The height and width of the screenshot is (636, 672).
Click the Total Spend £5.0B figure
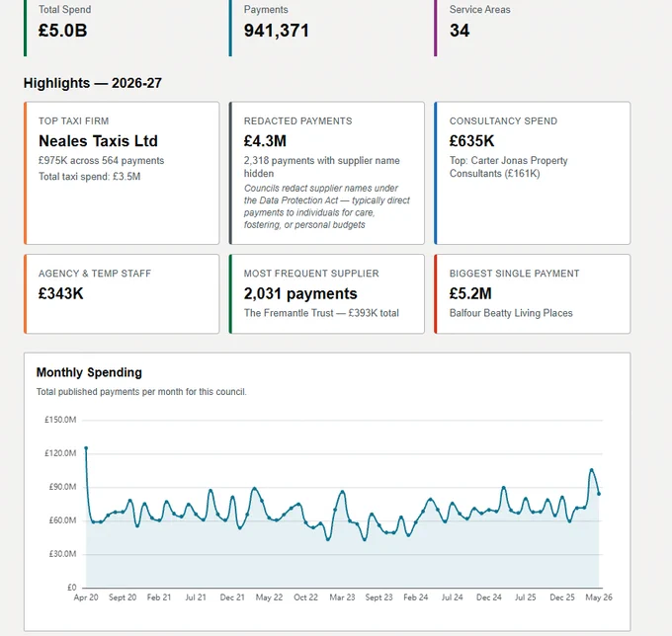62,31
